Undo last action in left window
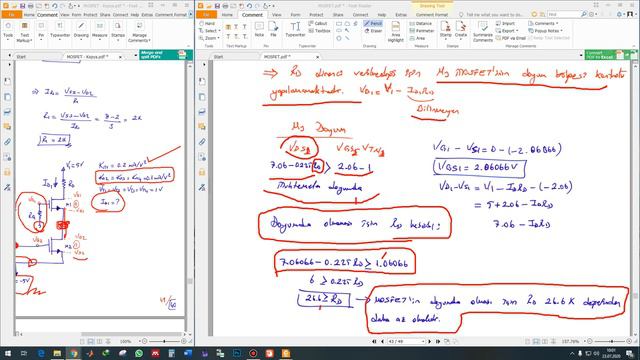Viewport: 640px width, 360px height. click(54, 6)
